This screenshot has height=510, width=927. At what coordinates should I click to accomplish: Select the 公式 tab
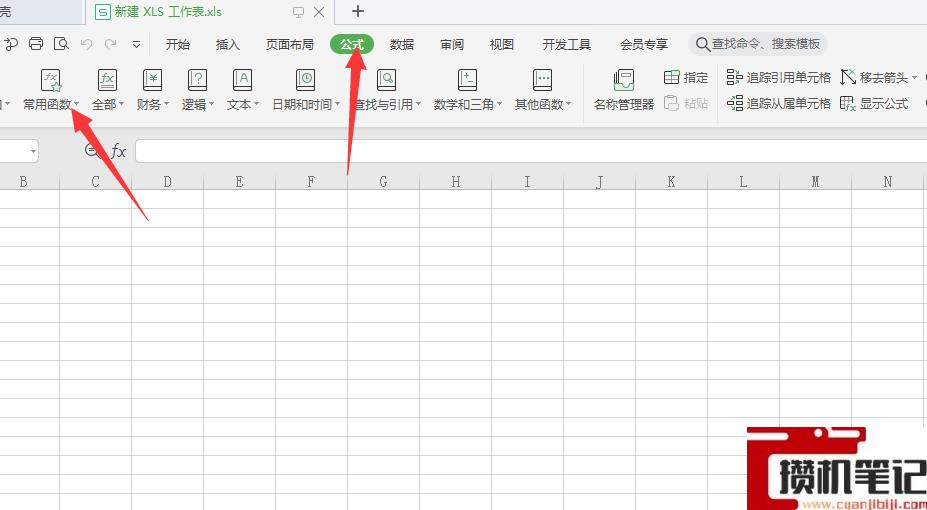352,44
